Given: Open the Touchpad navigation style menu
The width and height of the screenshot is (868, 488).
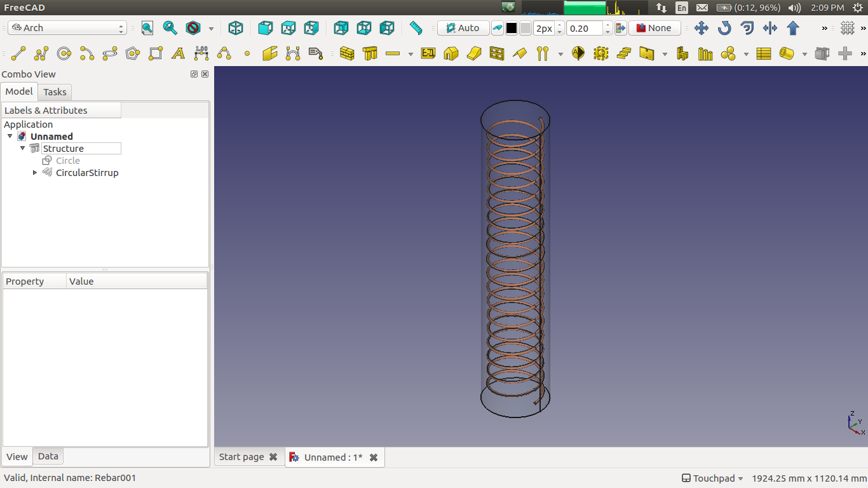Looking at the screenshot, I should (x=712, y=478).
